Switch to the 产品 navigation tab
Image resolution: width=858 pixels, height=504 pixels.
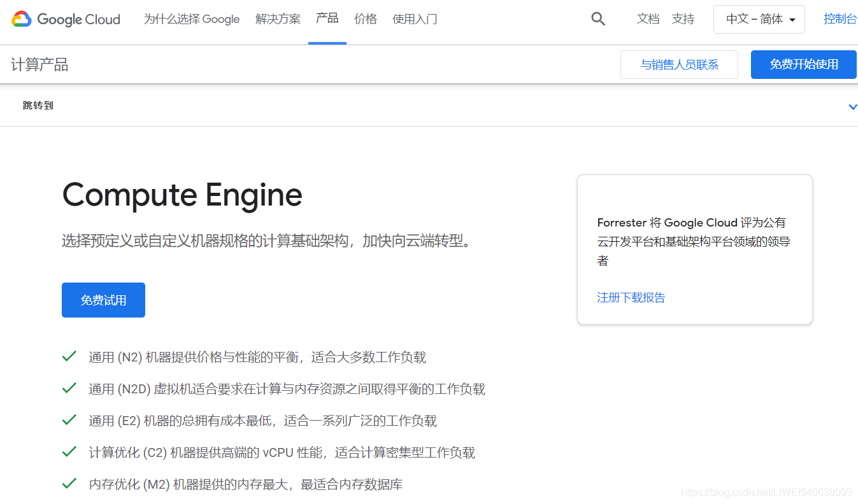coord(327,19)
